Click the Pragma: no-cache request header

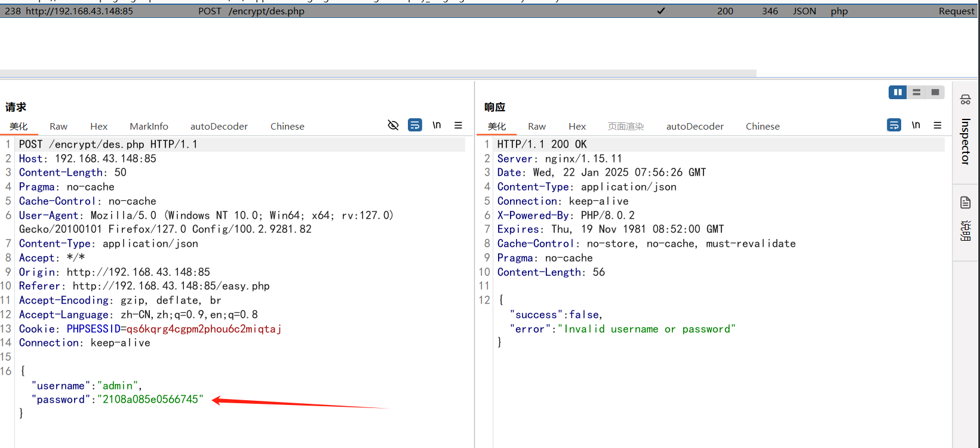(x=66, y=187)
